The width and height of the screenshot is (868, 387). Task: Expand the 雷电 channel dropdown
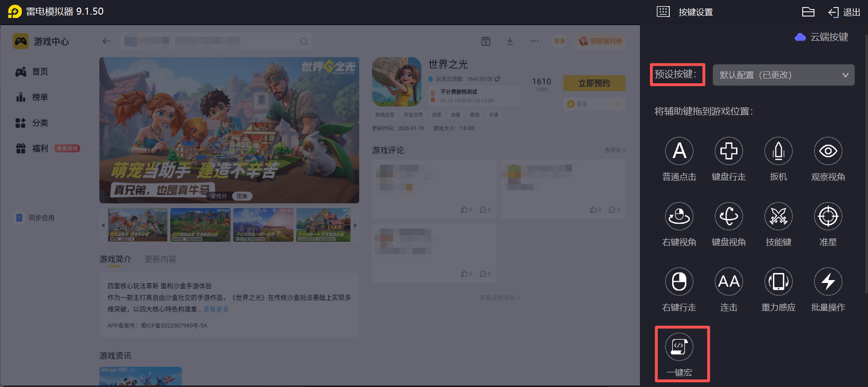coord(594,104)
